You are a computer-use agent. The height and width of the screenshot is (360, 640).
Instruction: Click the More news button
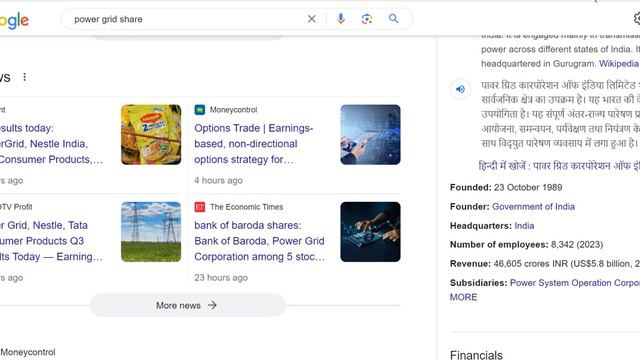coord(187,305)
